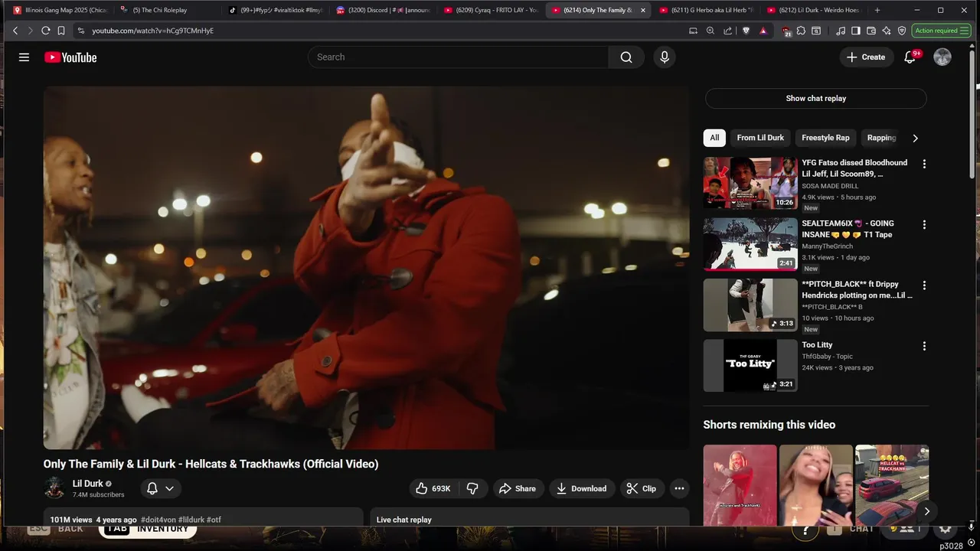Viewport: 980px width, 551px height.
Task: Click the Clip button
Action: (x=642, y=488)
